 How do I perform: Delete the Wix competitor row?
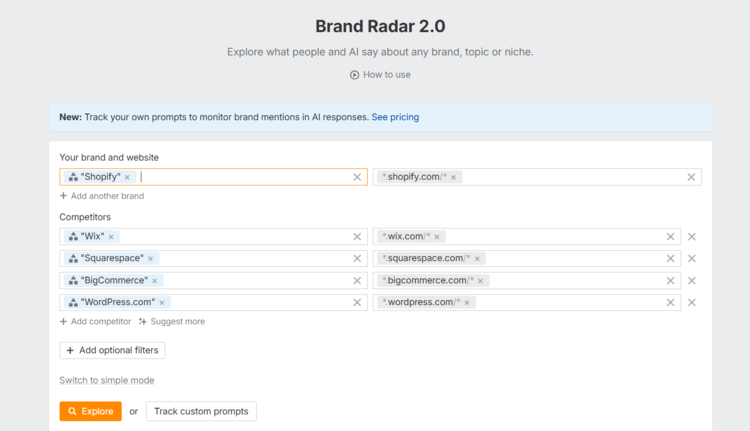point(692,236)
